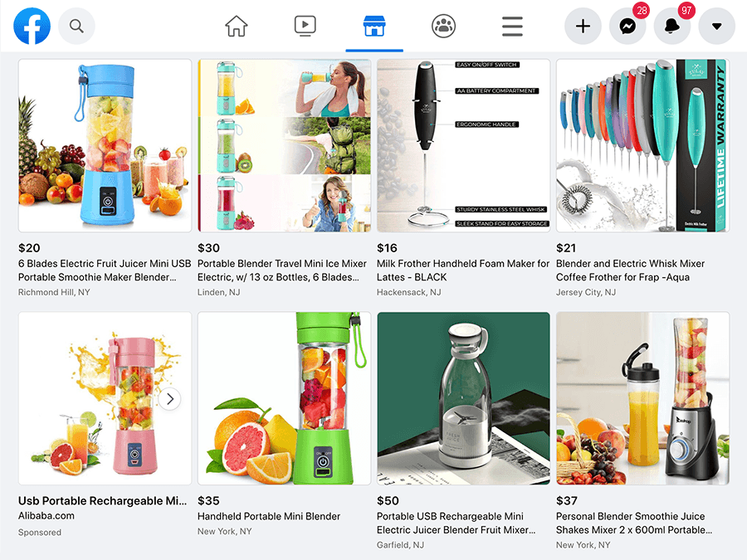This screenshot has height=560, width=747.
Task: Open the Portable Blender Travel Mini listing title
Action: (x=282, y=270)
